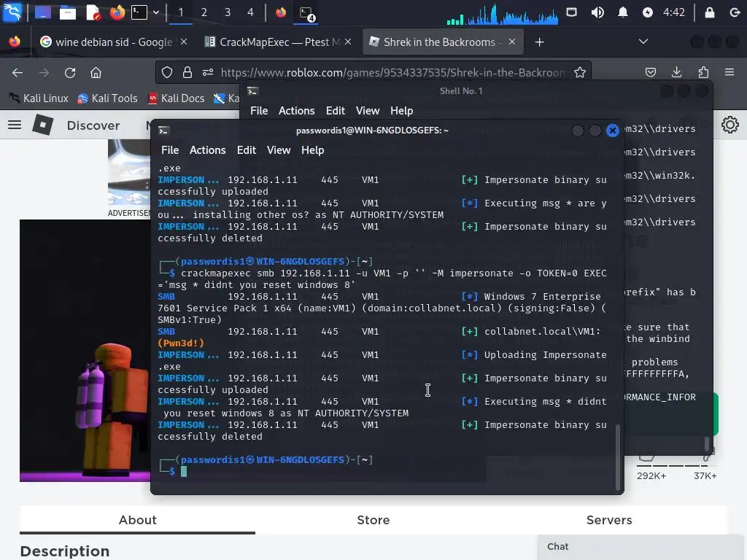Switch to CrackMapExec Ptest tab
Viewport: 747px width, 560px height.
pos(278,42)
